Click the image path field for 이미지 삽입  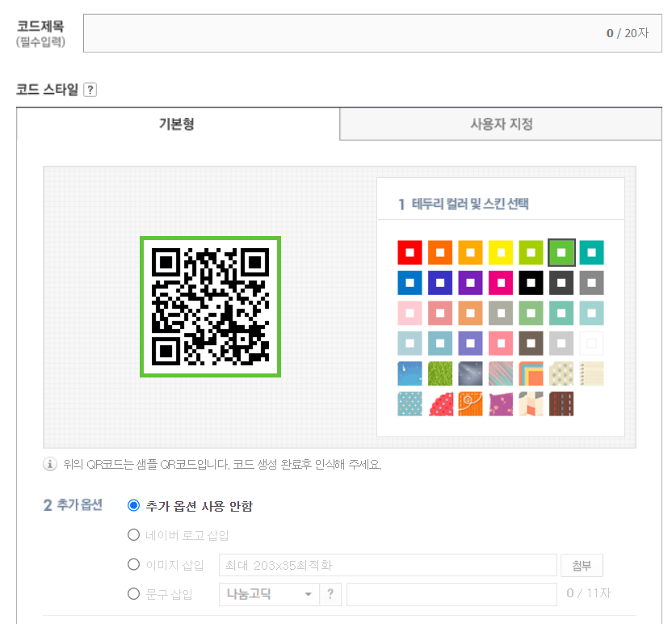[x=388, y=565]
